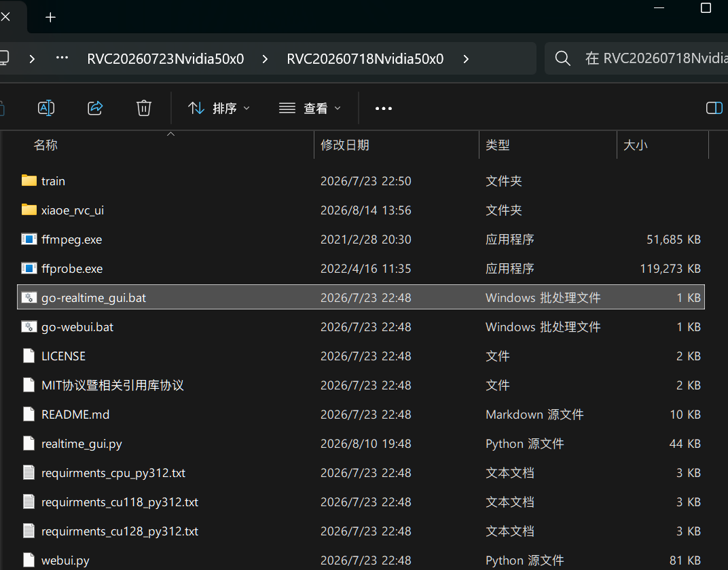Screen dimensions: 728x570
Task: Click the selected go-realtime_gui.bat file name
Action: (x=93, y=298)
